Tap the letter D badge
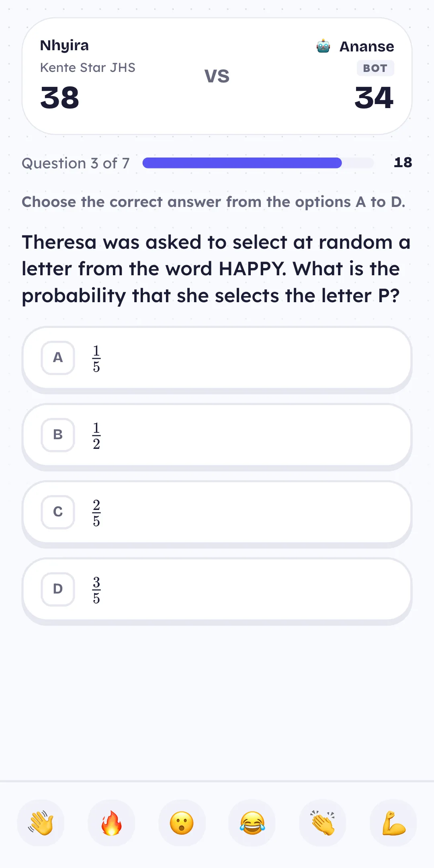 click(58, 589)
